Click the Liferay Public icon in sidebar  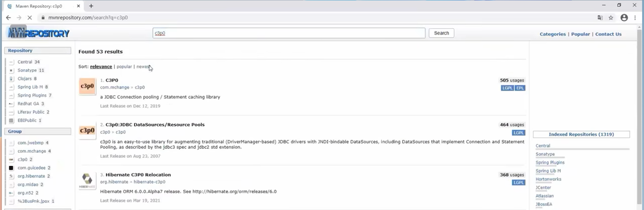pos(11,112)
